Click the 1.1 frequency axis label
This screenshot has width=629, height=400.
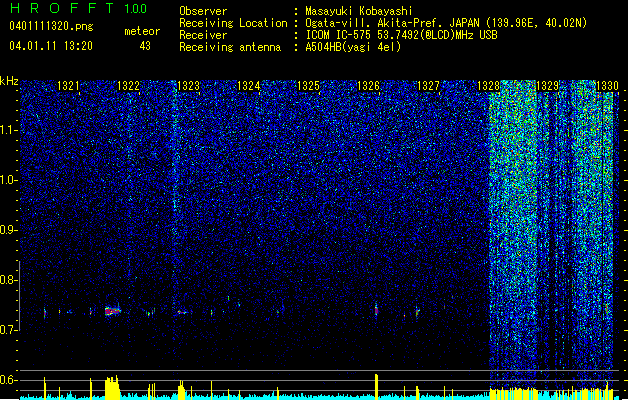point(9,130)
